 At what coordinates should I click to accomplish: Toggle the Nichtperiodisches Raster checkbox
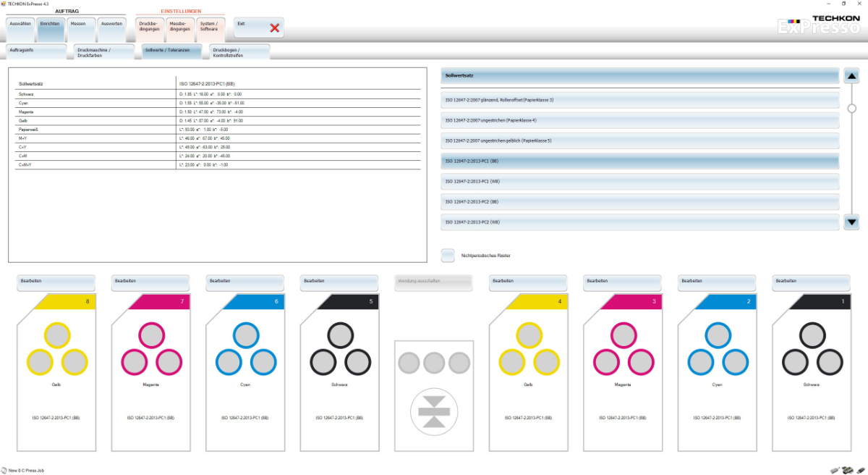[x=448, y=255]
